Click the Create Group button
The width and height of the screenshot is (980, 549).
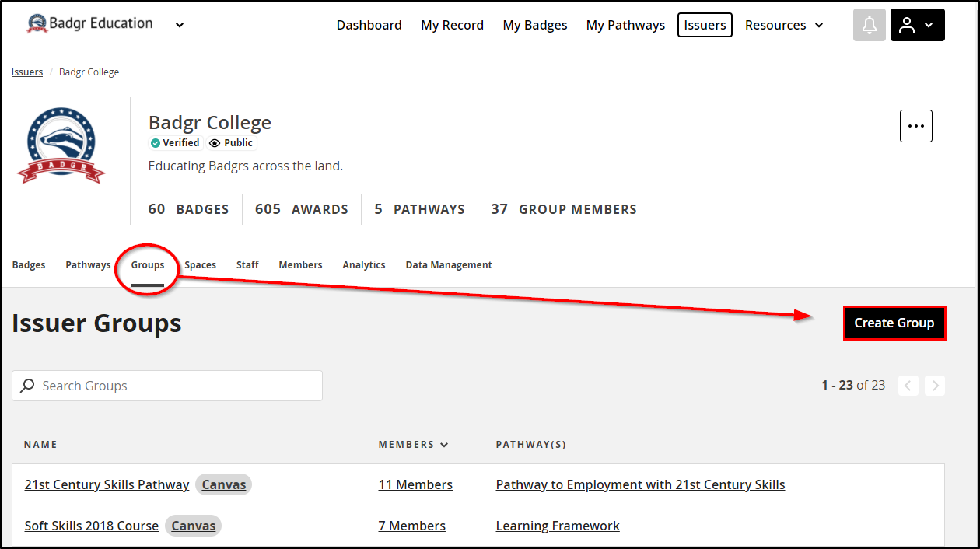[x=894, y=323]
